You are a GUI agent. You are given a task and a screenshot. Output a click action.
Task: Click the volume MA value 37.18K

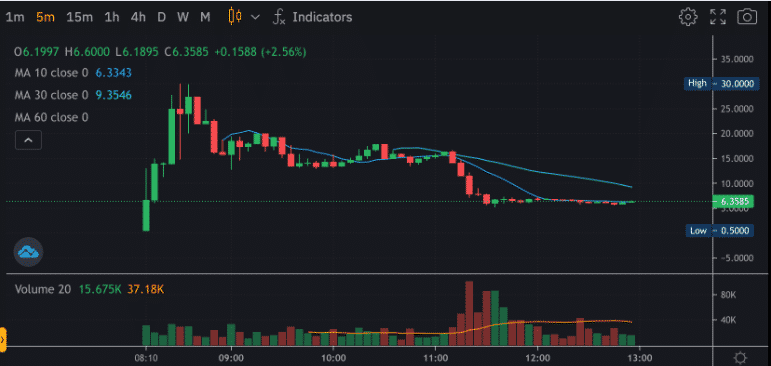tap(146, 289)
